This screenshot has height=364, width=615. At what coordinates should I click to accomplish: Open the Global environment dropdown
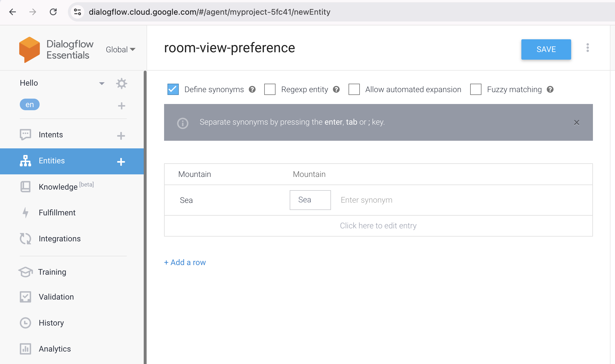120,49
